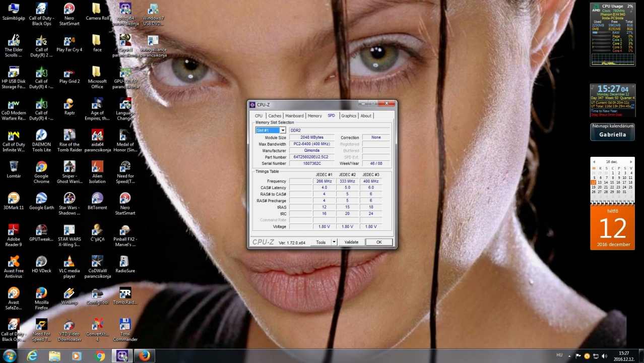Screen dimensions: 644x363
Task: Open Alien Isolation shortcut
Action: [x=97, y=172]
